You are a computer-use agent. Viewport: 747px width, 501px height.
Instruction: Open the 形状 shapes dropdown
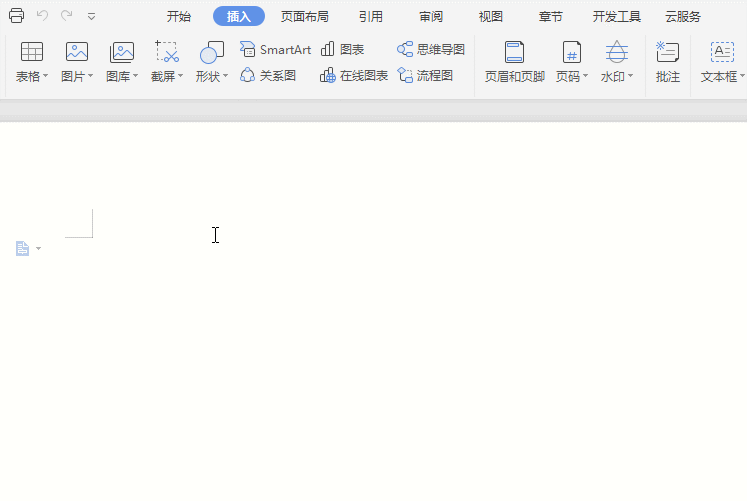(212, 76)
